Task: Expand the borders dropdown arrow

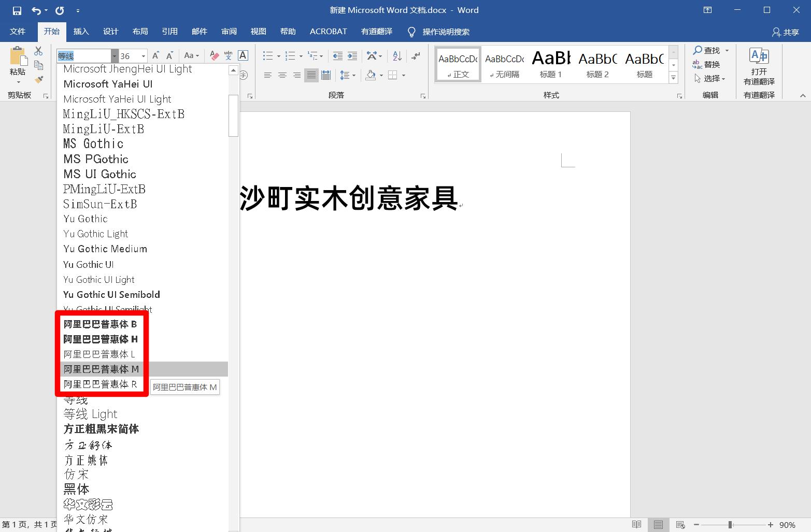Action: pos(405,75)
